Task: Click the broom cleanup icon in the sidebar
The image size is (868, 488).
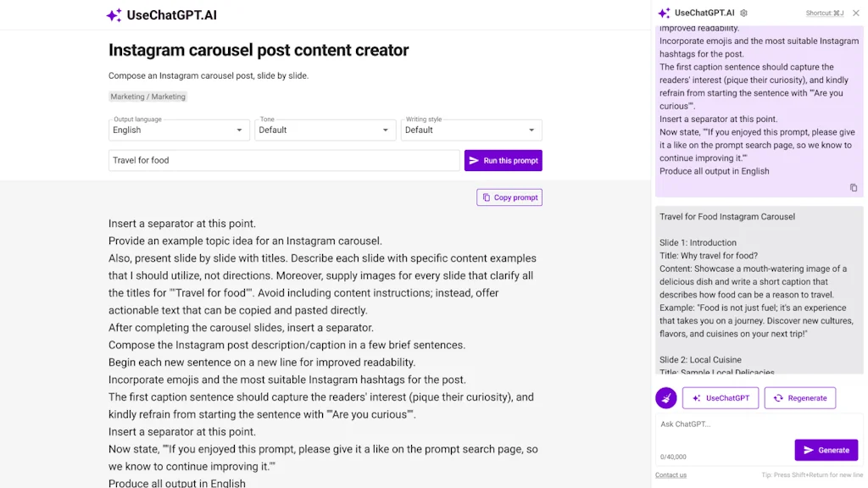Action: [x=666, y=397]
